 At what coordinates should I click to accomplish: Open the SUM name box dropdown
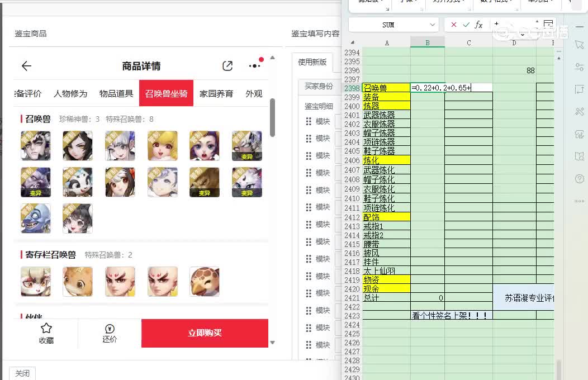(433, 25)
